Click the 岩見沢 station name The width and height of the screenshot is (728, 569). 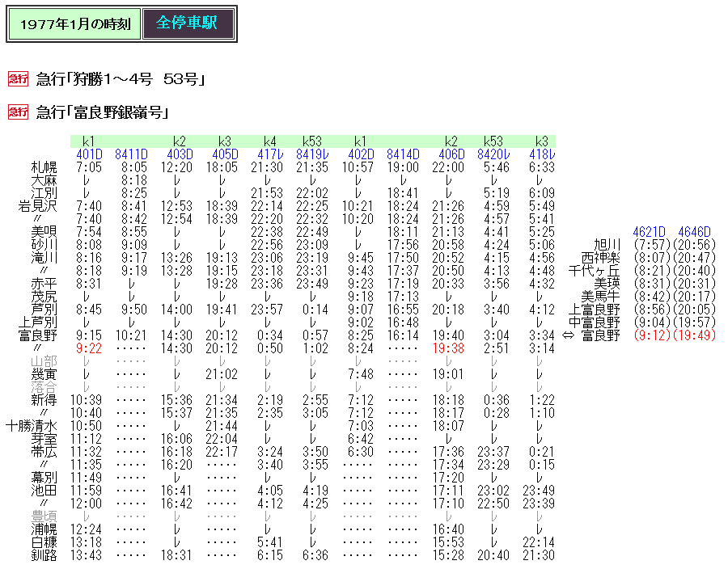[x=37, y=206]
